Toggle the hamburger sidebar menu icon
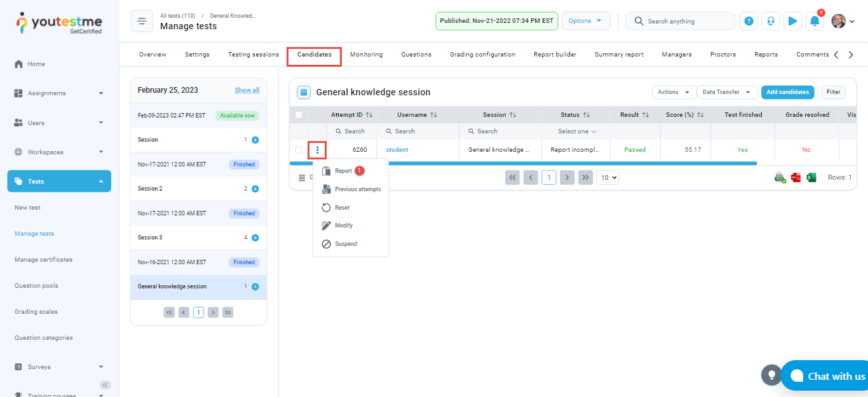 (142, 21)
